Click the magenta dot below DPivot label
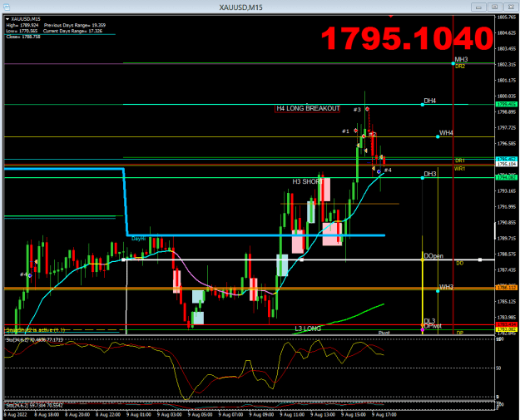The height and width of the screenshot is (420, 520). coord(423,330)
